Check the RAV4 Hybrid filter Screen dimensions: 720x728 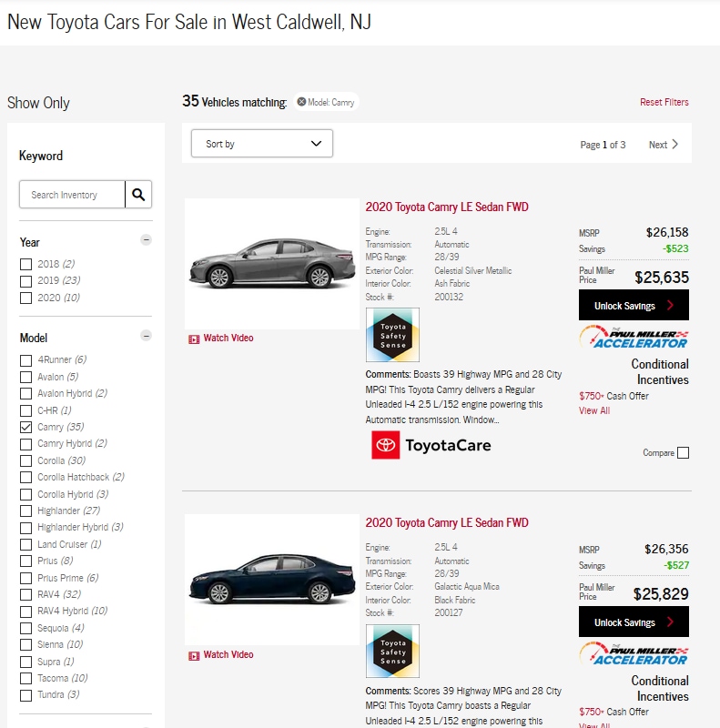coord(26,612)
